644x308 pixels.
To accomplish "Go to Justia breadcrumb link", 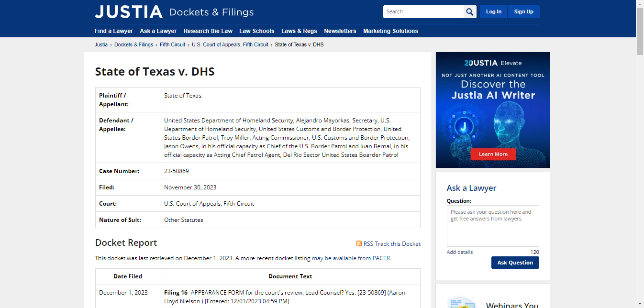I will (x=101, y=44).
